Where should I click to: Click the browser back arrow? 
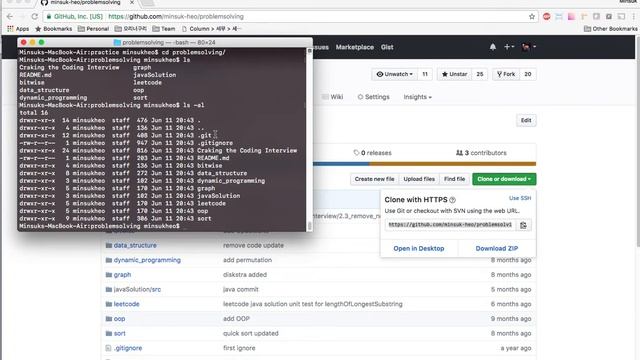pyautogui.click(x=10, y=16)
